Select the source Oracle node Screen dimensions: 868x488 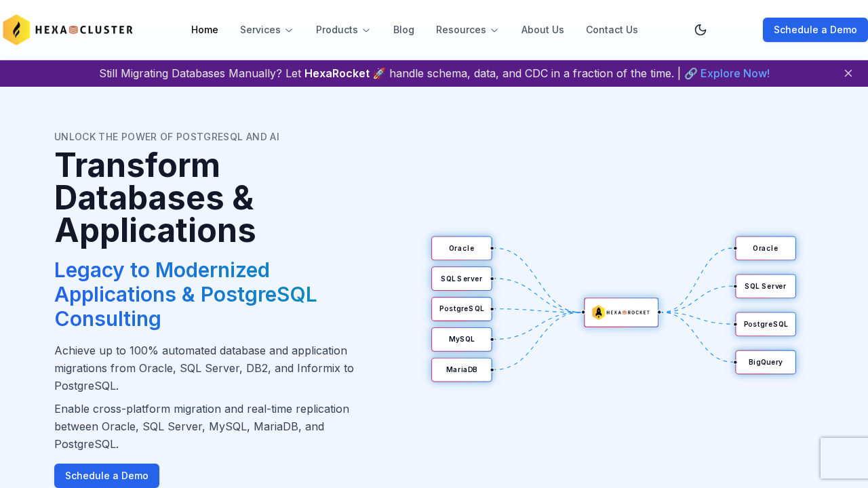point(462,248)
